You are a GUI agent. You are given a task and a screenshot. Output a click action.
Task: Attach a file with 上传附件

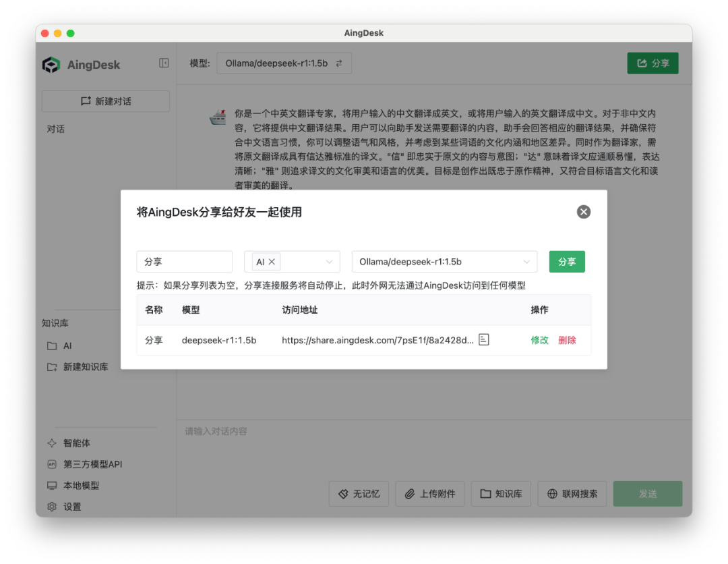(x=430, y=493)
